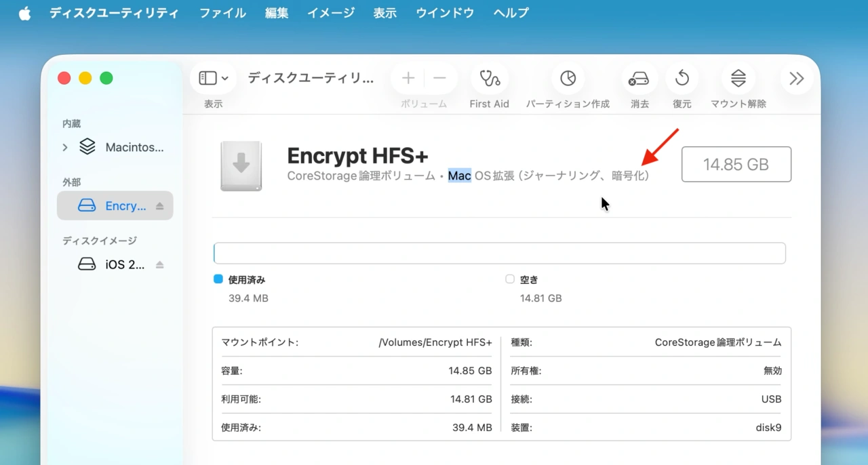868x465 pixels.
Task: Open the ヘルプ menu
Action: pyautogui.click(x=511, y=13)
